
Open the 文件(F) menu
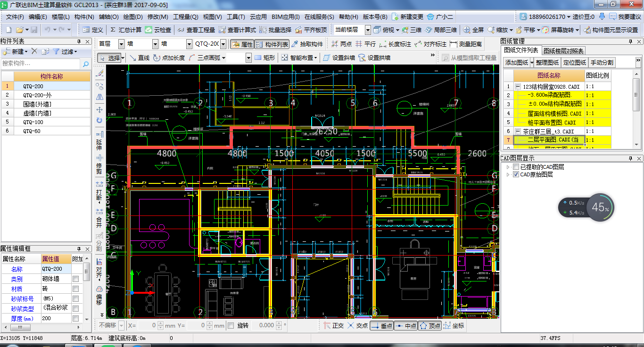[x=15, y=17]
